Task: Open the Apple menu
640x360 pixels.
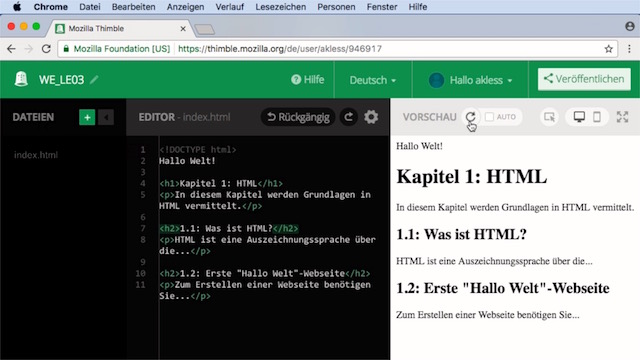Action: tap(17, 7)
